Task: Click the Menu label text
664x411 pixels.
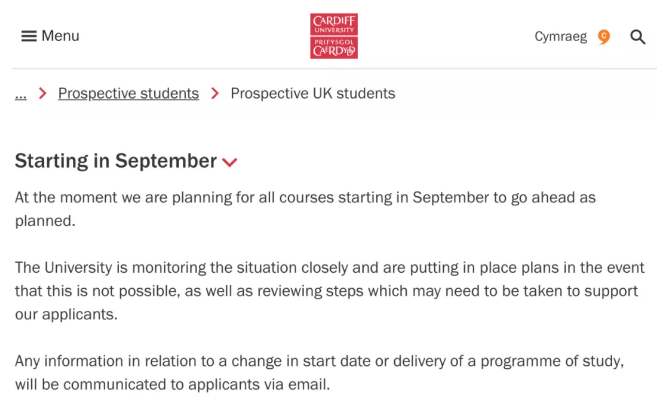Action: pos(60,36)
